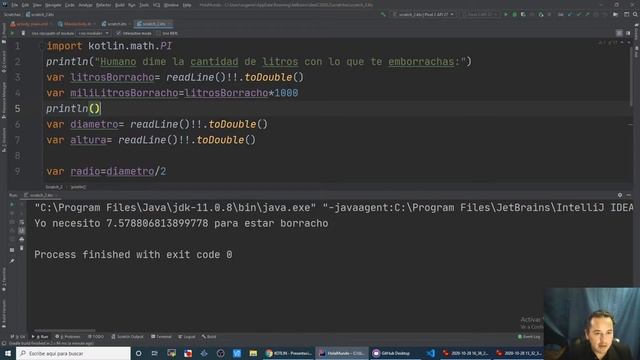Open Visual Studio Code taskbar icon
Image resolution: width=640 pixels, height=360 pixels.
click(x=431, y=353)
